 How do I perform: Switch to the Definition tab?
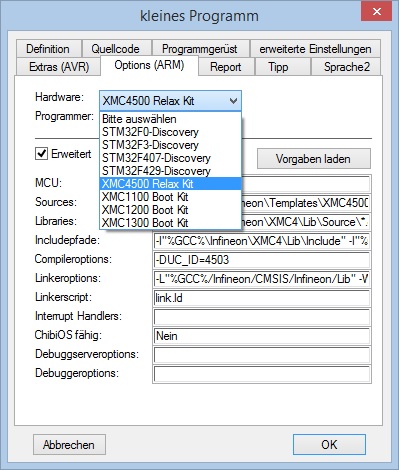[x=48, y=49]
